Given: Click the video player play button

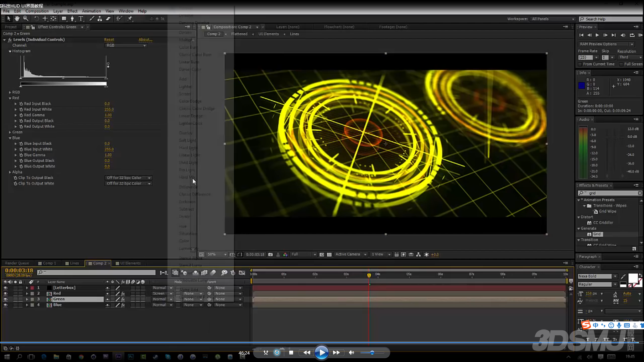Looking at the screenshot, I should (x=322, y=352).
